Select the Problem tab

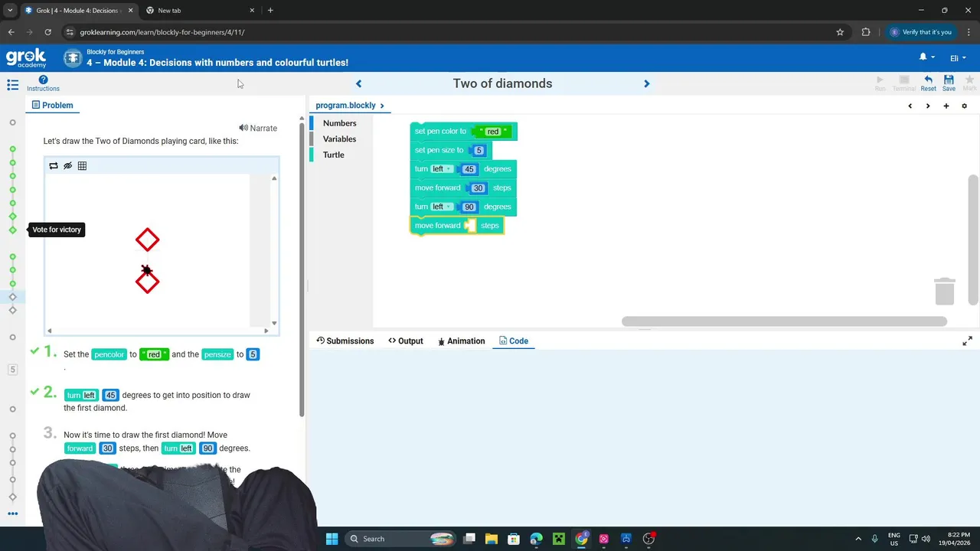[x=53, y=106]
